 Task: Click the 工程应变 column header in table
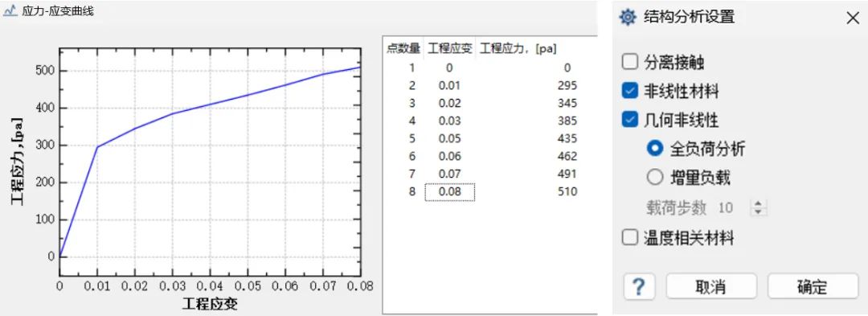coord(449,49)
